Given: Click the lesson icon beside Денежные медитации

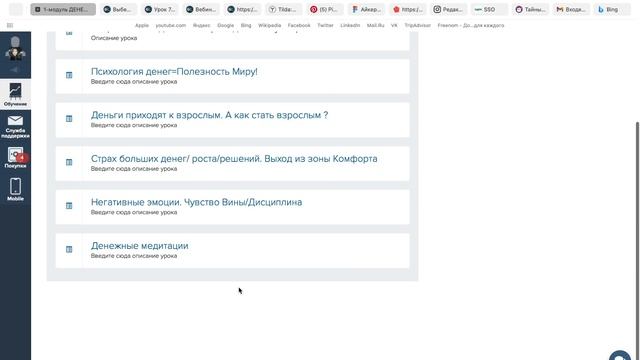Looking at the screenshot, I should (69, 249).
